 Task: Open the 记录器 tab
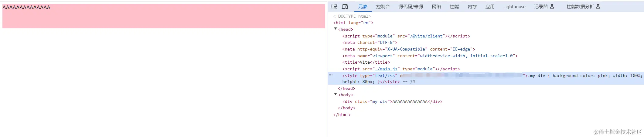pyautogui.click(x=544, y=7)
